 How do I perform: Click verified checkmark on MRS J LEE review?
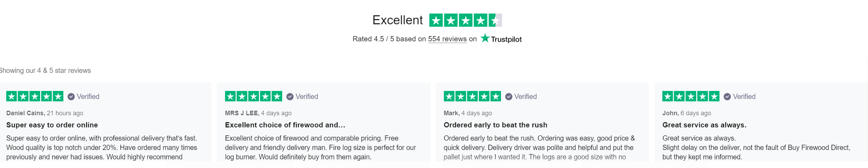(290, 96)
